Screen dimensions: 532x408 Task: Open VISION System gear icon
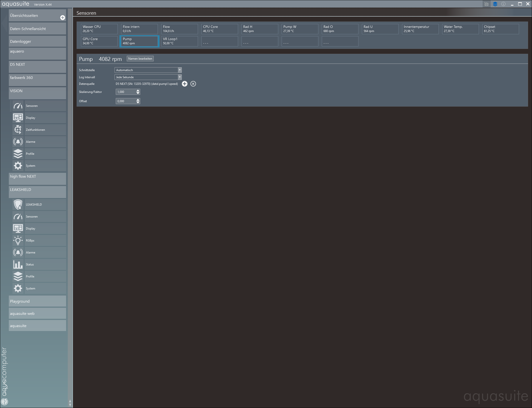[18, 166]
